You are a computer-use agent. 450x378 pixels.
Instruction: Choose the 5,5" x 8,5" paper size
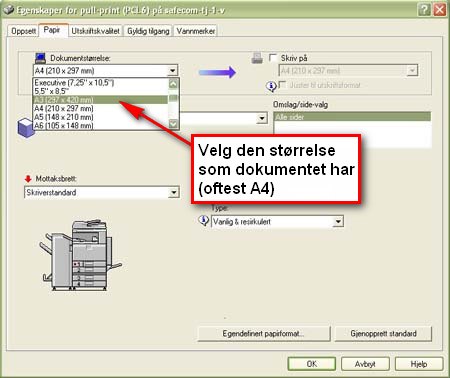(x=100, y=91)
